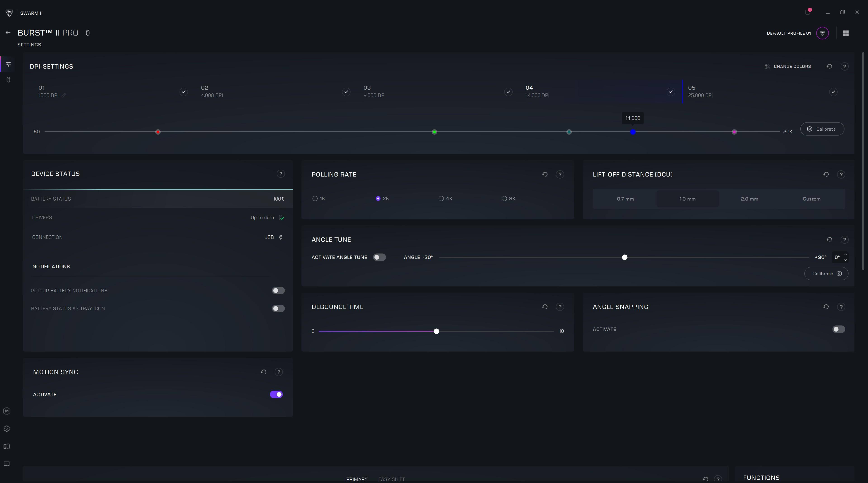Viewport: 868px width, 483px height.
Task: Reset the Debounce Time setting
Action: 545,307
